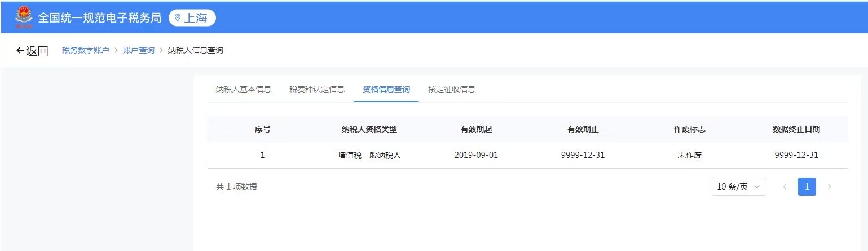This screenshot has height=251, width=868.
Task: Click the previous page arrow in pagination
Action: point(784,187)
